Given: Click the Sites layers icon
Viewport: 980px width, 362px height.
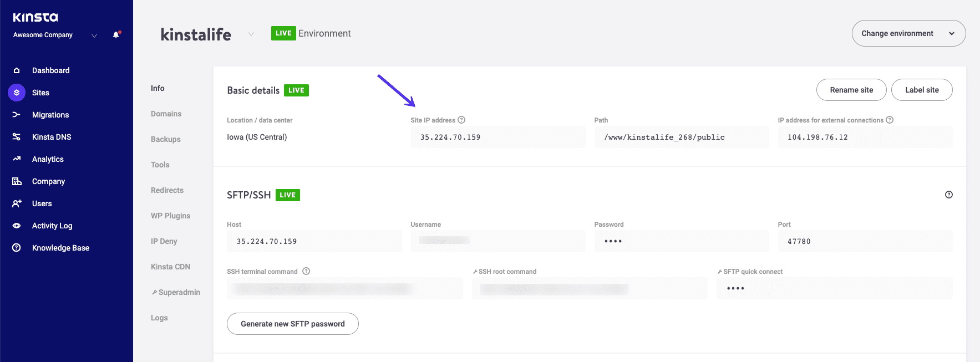Looking at the screenshot, I should (x=17, y=93).
